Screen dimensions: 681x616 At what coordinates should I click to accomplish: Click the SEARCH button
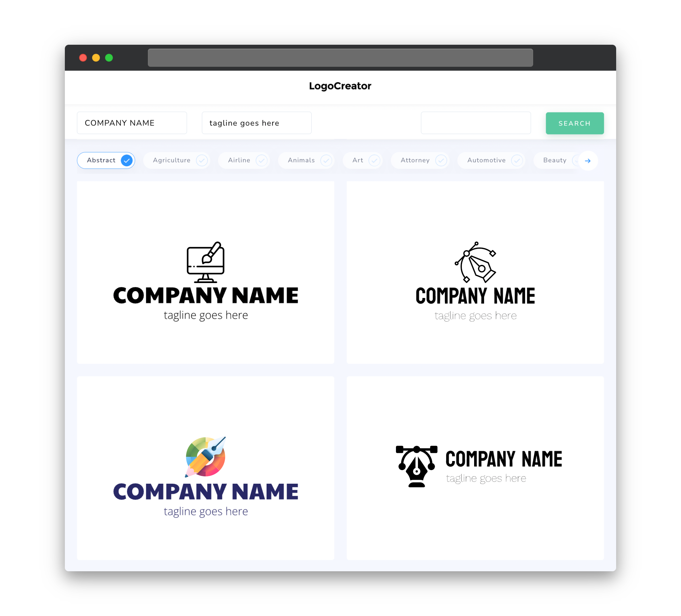(x=574, y=123)
